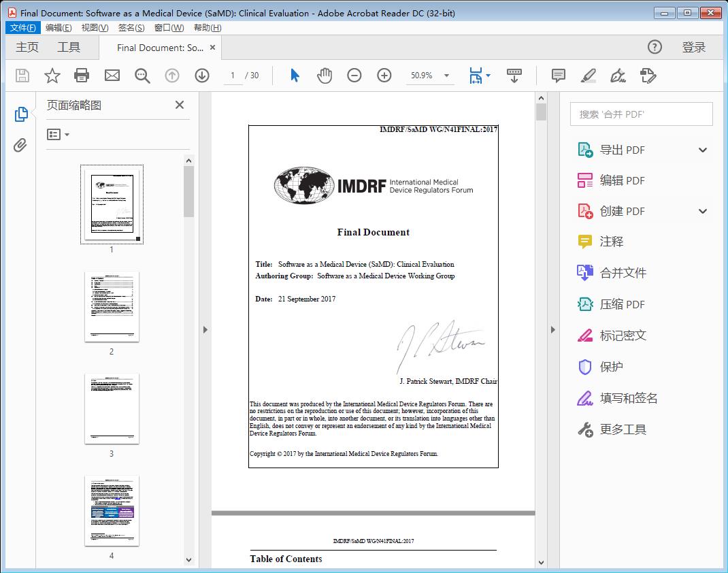Open the zoom percentage dropdown
Screen dimensions: 728x573
coord(446,76)
